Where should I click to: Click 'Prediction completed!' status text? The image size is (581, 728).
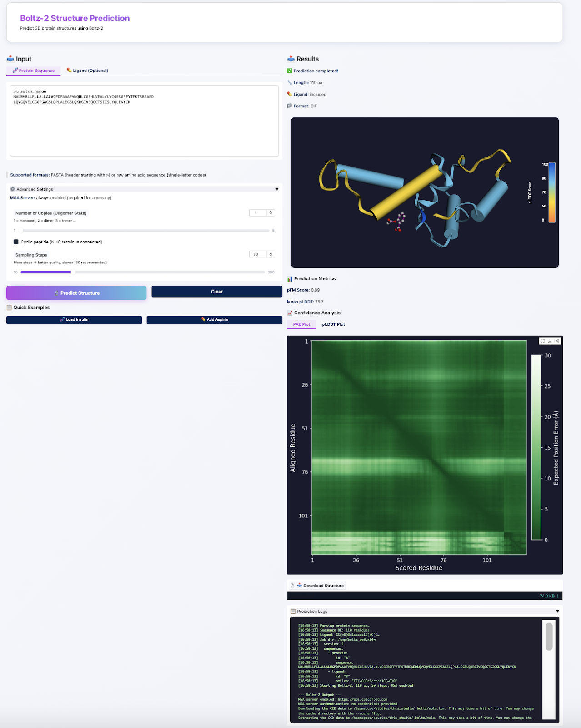[316, 71]
